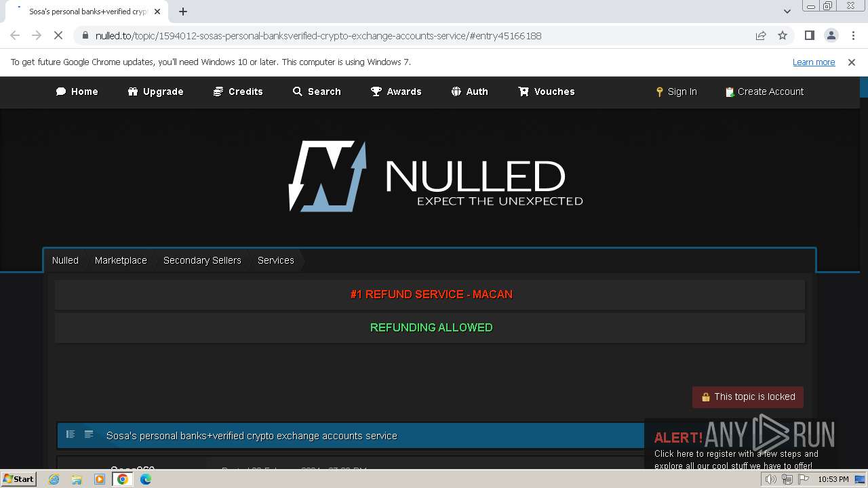
Task: Stop loading the page
Action: (58, 36)
